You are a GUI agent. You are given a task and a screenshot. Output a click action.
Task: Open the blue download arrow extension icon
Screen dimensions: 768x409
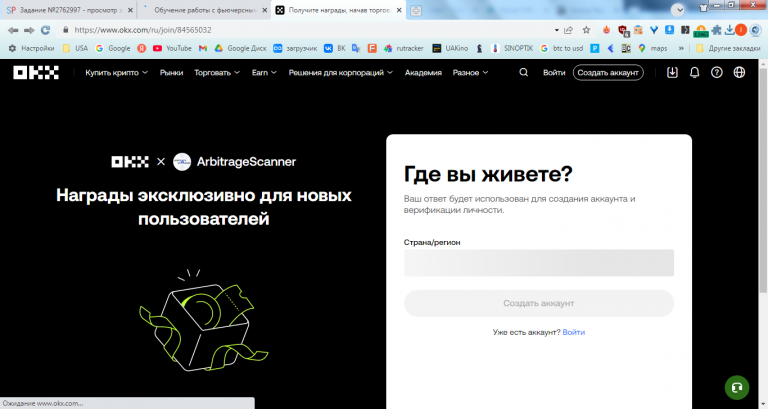(x=670, y=30)
